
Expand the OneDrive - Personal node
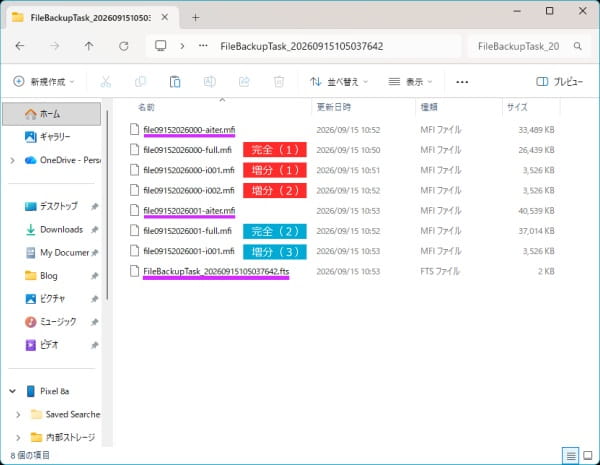point(13,160)
